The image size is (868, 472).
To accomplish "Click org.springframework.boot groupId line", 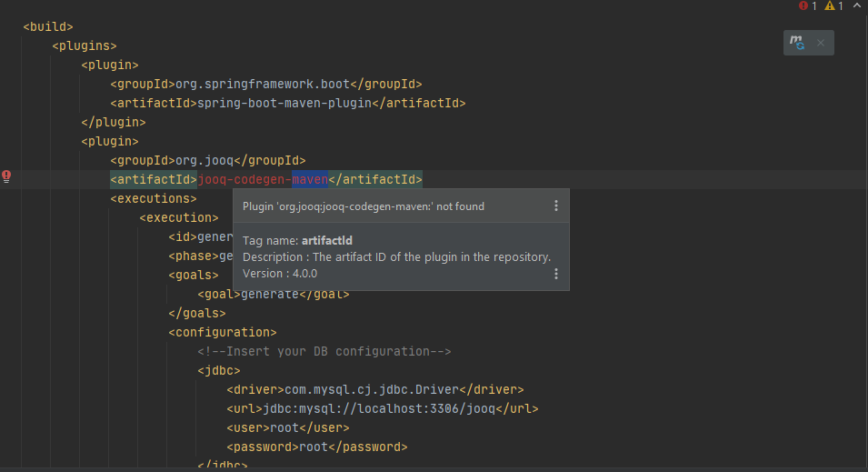I will [265, 84].
